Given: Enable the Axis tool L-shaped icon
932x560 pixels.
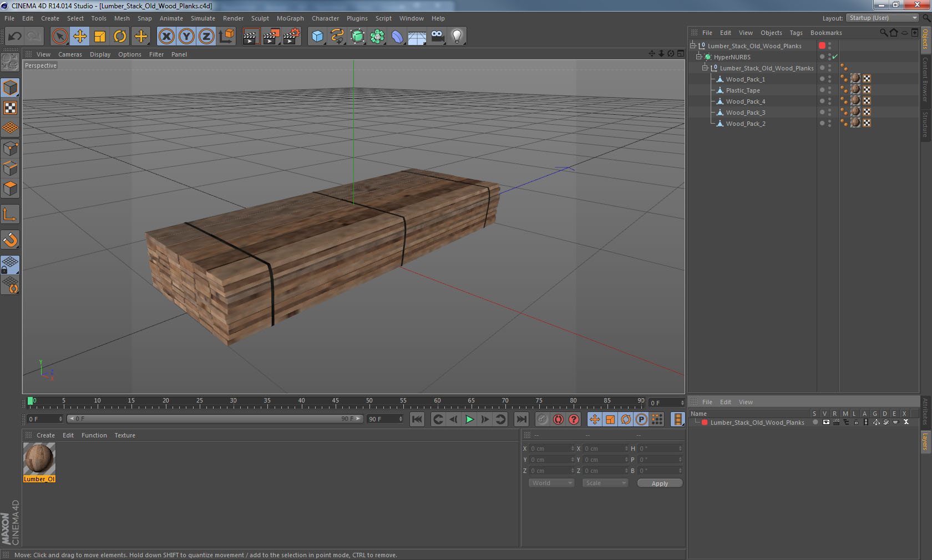Looking at the screenshot, I should [x=11, y=214].
